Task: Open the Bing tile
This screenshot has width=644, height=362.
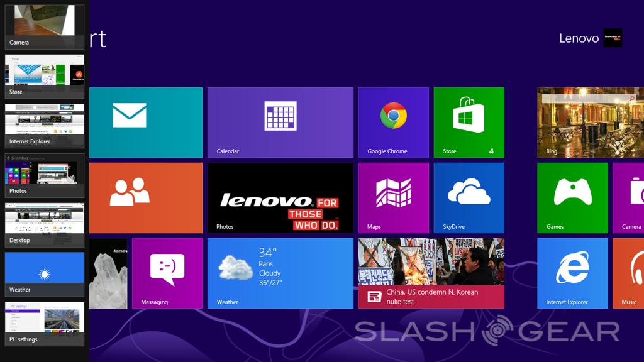Action: click(590, 122)
